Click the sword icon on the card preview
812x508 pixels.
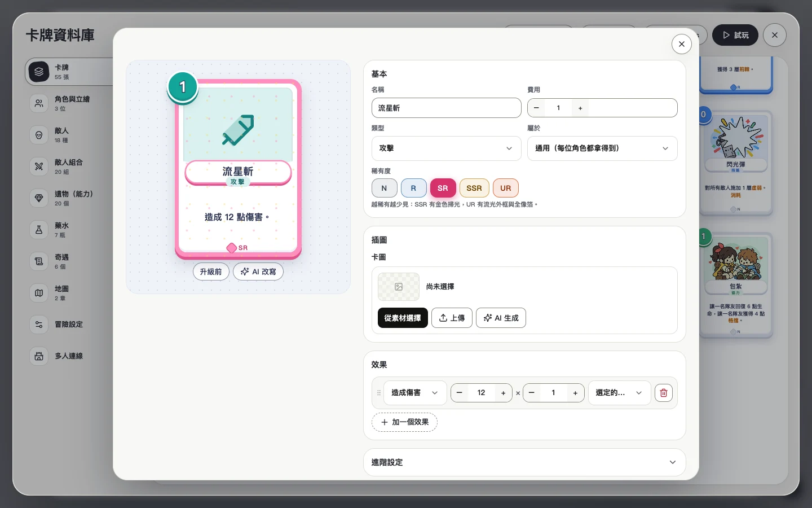[x=238, y=130]
